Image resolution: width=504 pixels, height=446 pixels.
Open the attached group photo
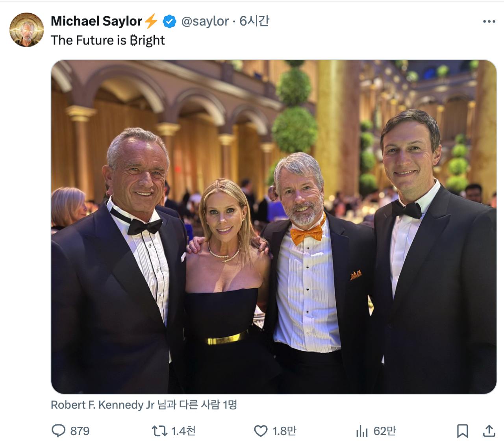[x=274, y=227]
